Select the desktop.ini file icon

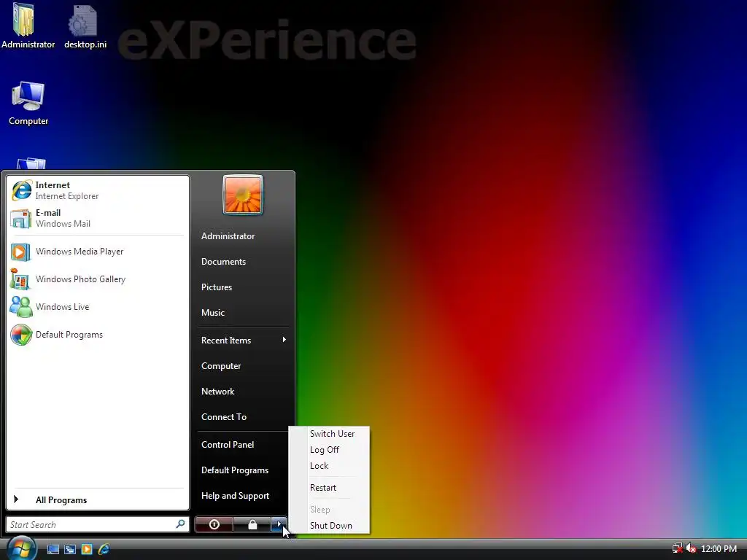(x=85, y=26)
